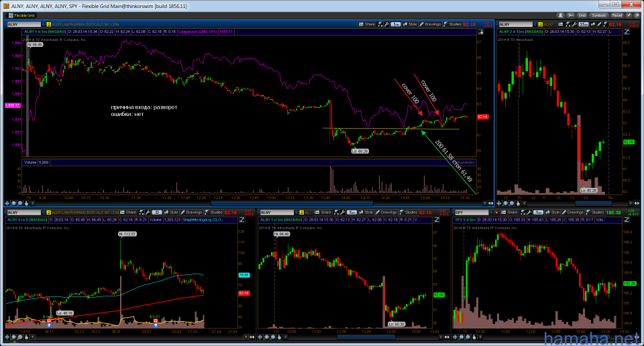The width and height of the screenshot is (644, 346).
Task: Click the main 1m chart horizontal scrollbar thumb
Action: click(292, 203)
